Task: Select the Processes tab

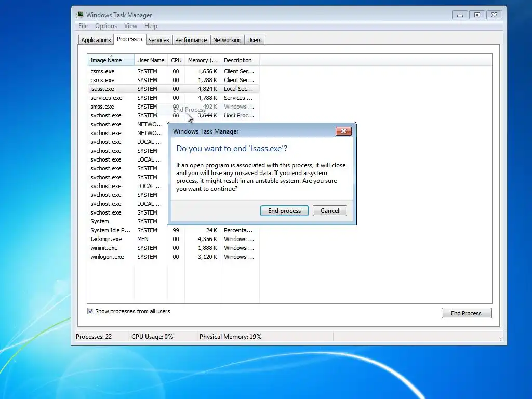Action: click(129, 39)
